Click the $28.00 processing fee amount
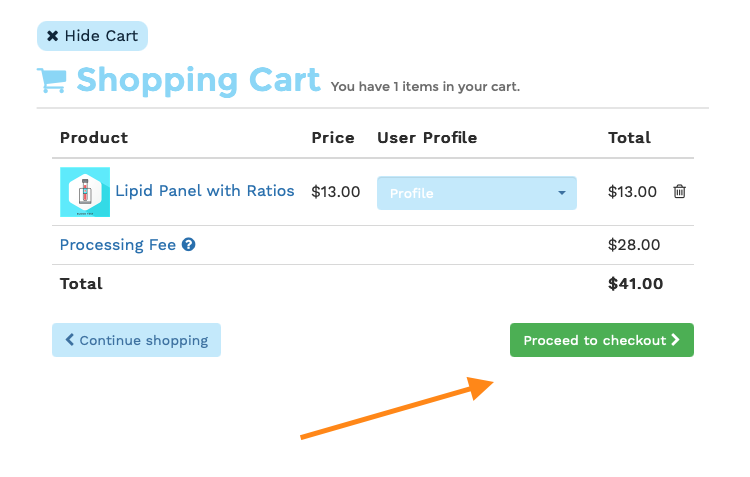The width and height of the screenshot is (750, 477). 634,245
